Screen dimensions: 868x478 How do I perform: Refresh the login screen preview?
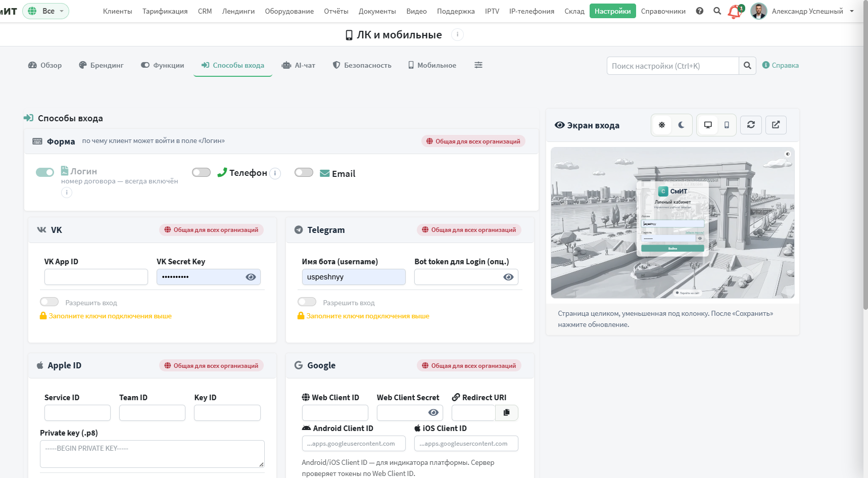(751, 125)
